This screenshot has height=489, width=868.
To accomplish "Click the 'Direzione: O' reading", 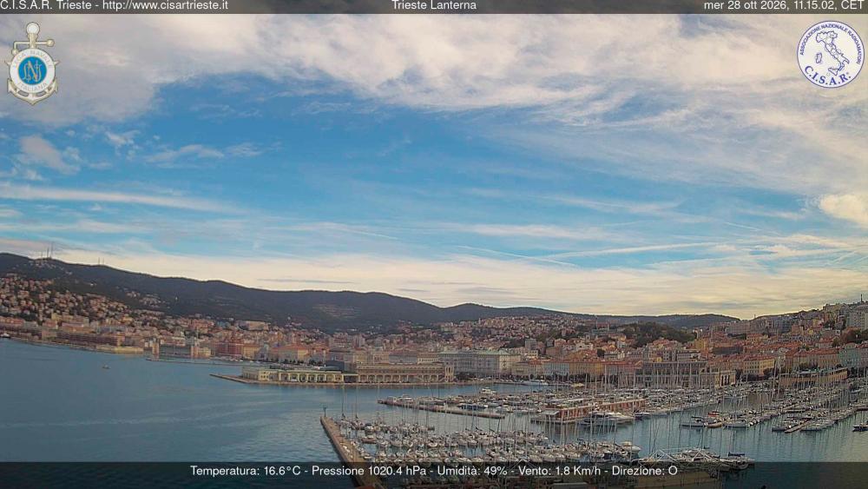I will click(644, 471).
